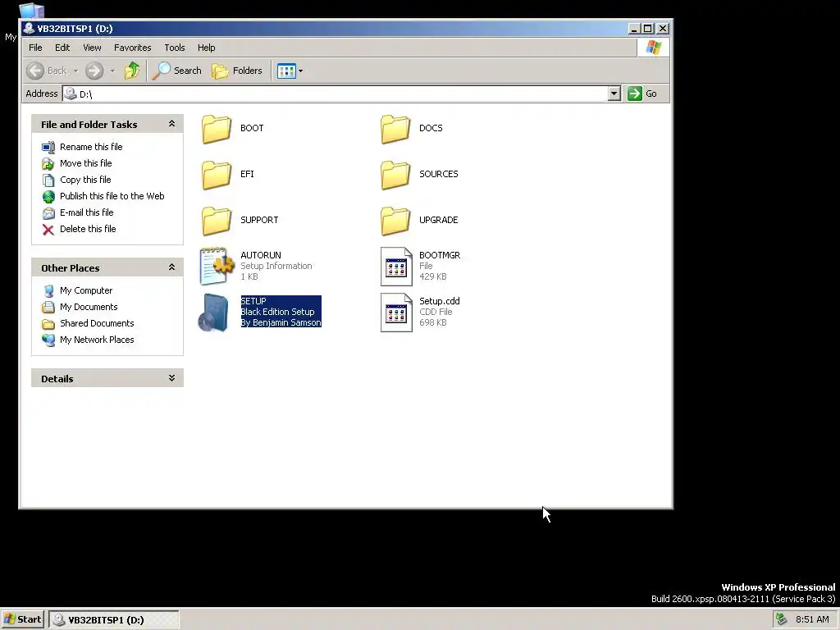Open the Back history dropdown arrow
Viewport: 840px width, 630px height.
coord(75,71)
